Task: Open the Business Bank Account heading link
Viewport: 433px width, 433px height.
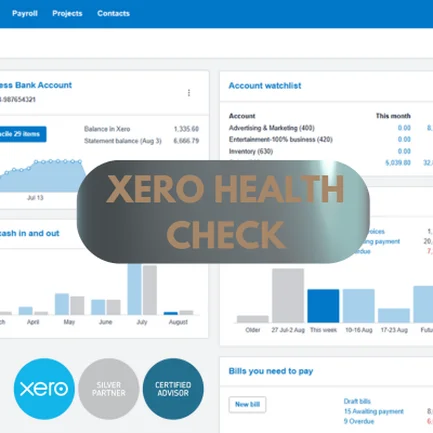Action: pos(36,85)
